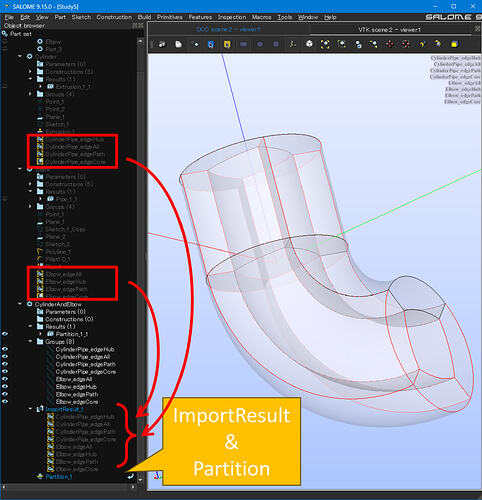Screen dimensions: 482x500
Task: Hide CylinderPipe_edgeAll group via its eye
Action: tap(5, 357)
